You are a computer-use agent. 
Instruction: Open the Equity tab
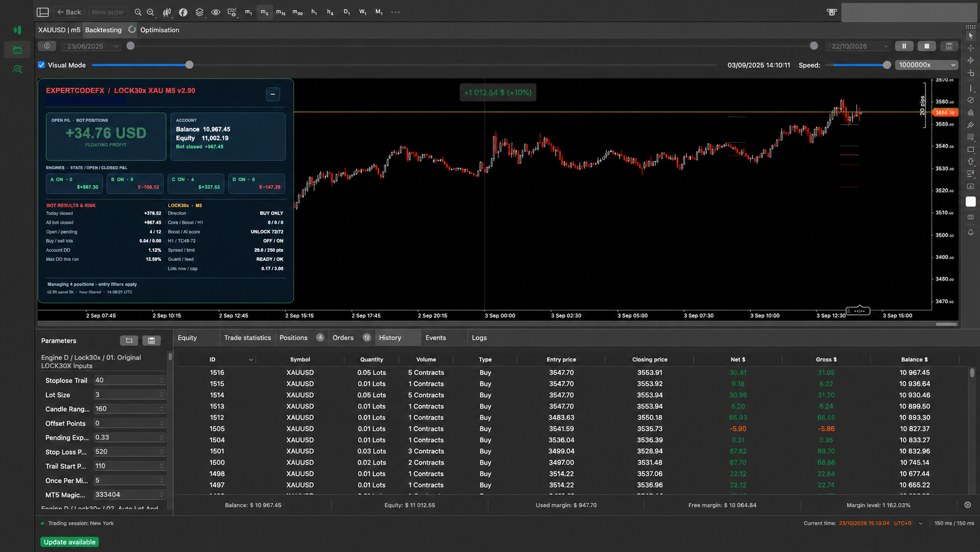tap(187, 338)
